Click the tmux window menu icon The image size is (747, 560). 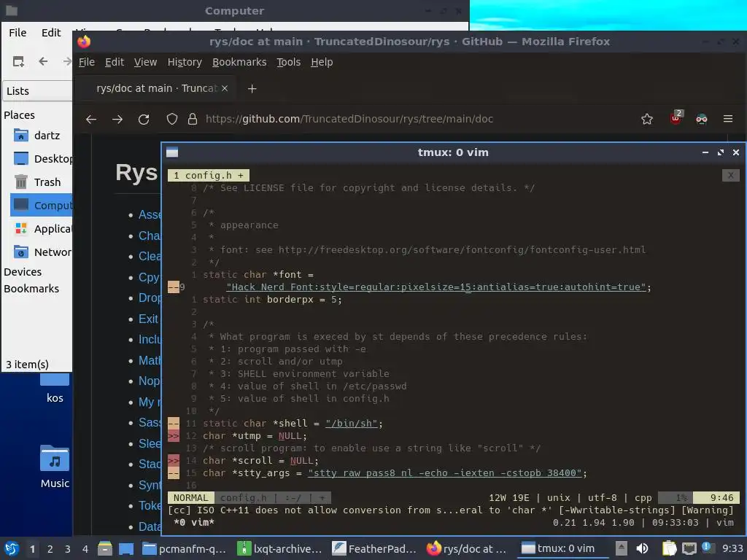(172, 152)
